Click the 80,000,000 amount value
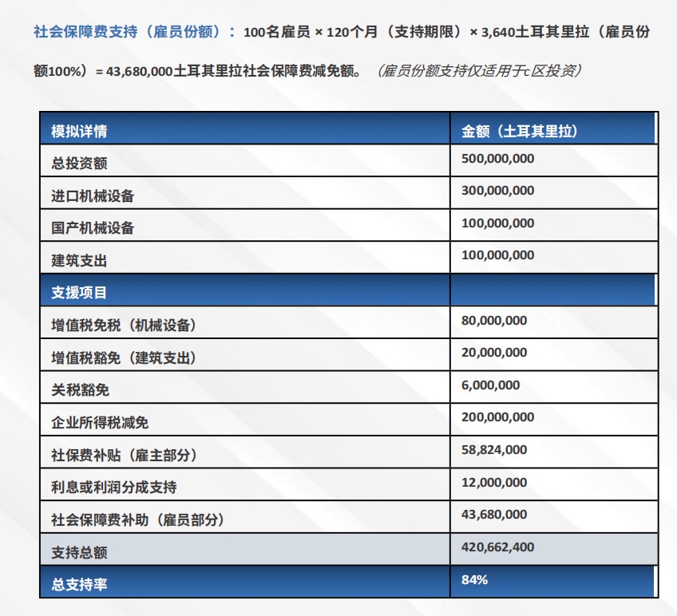The height and width of the screenshot is (616, 677). 494,321
